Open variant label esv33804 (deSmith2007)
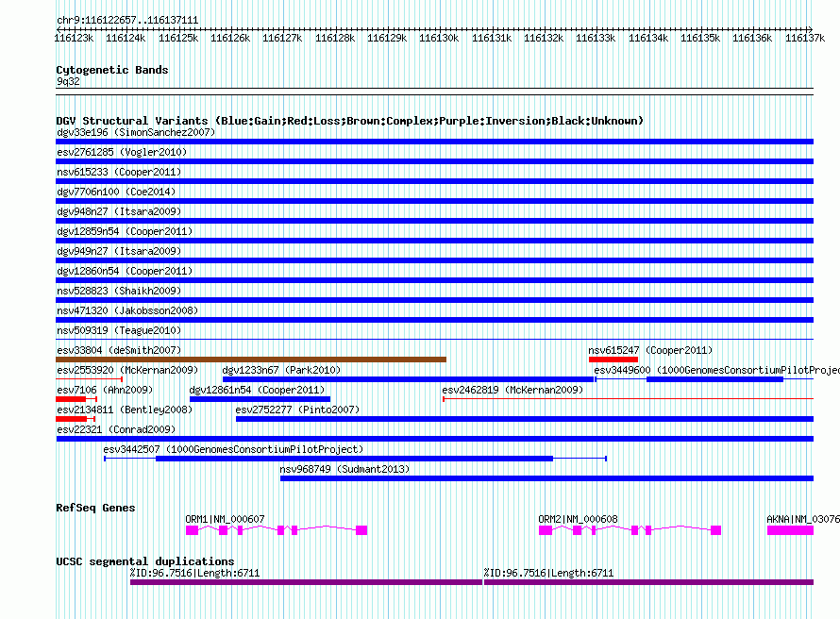 (119, 350)
